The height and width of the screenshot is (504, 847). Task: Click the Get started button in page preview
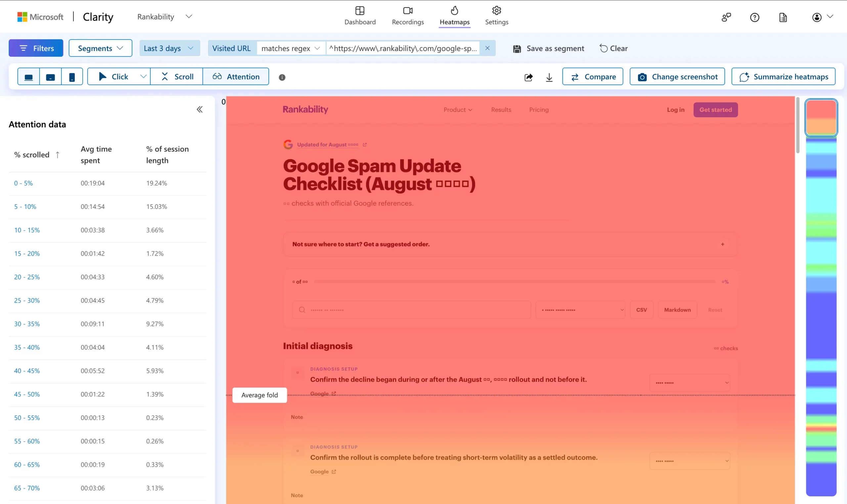716,110
